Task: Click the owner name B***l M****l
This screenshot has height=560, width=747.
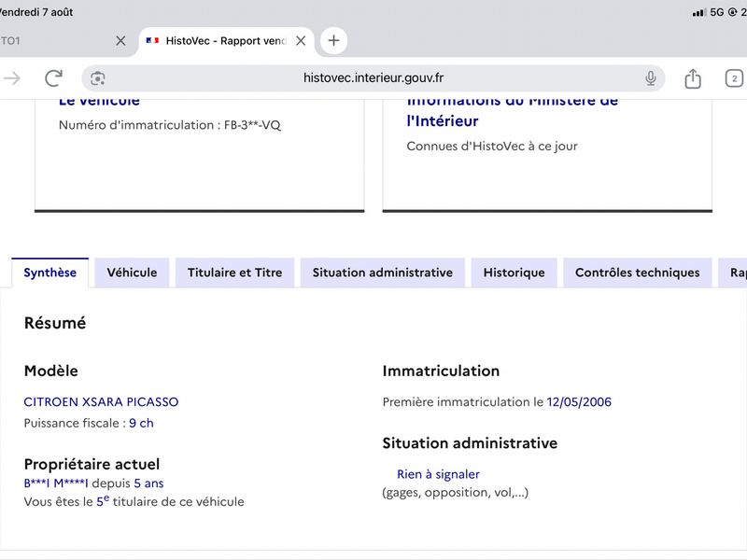Action: (56, 483)
